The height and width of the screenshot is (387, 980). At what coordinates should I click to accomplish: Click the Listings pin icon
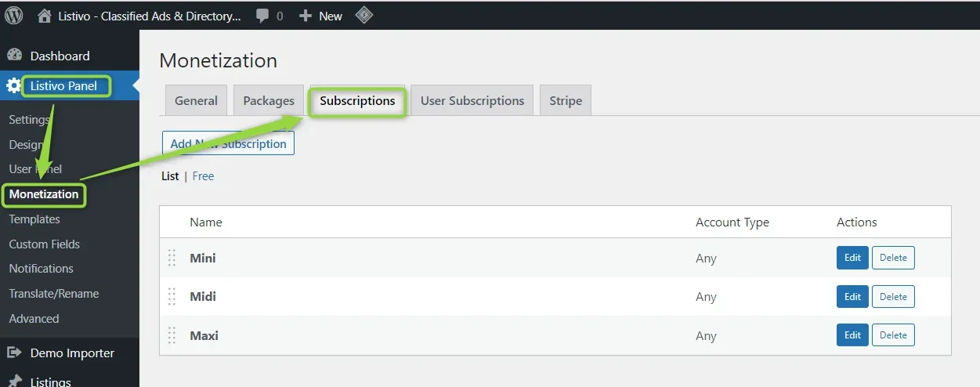14,382
